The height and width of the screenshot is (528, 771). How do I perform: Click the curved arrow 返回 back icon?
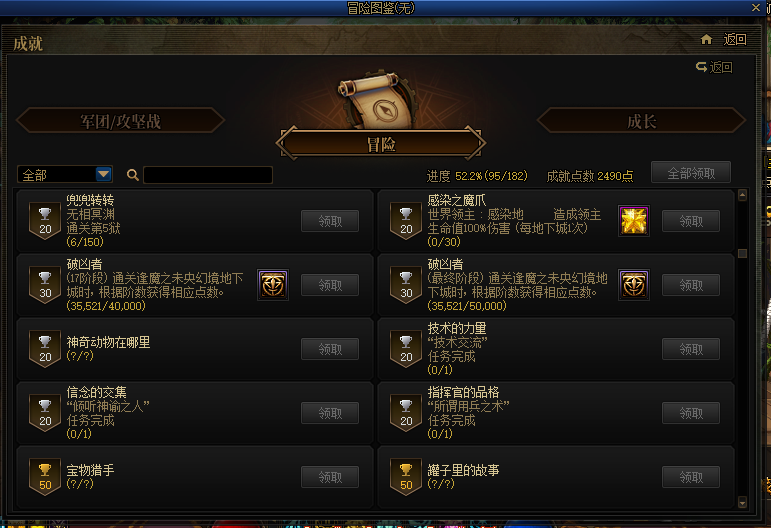coord(701,67)
